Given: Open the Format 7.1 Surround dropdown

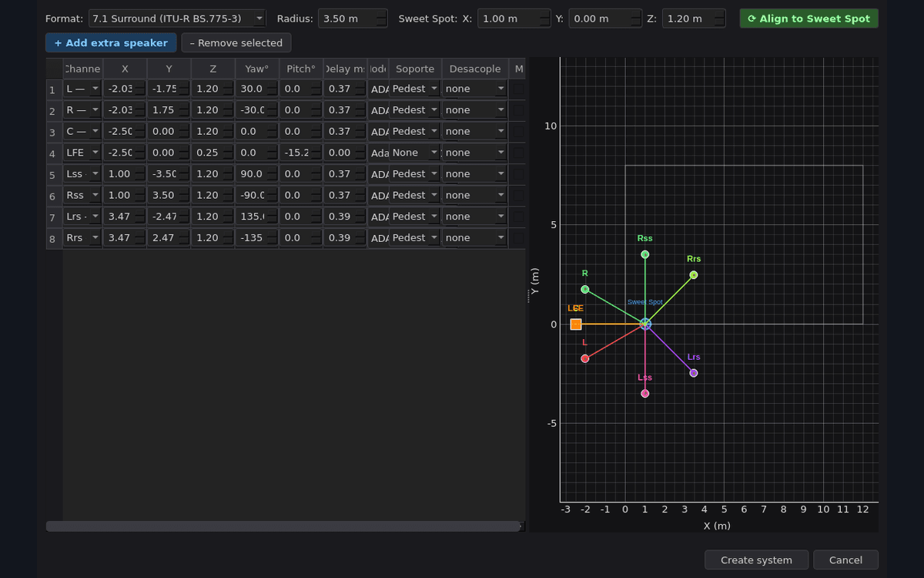Looking at the screenshot, I should [x=177, y=18].
